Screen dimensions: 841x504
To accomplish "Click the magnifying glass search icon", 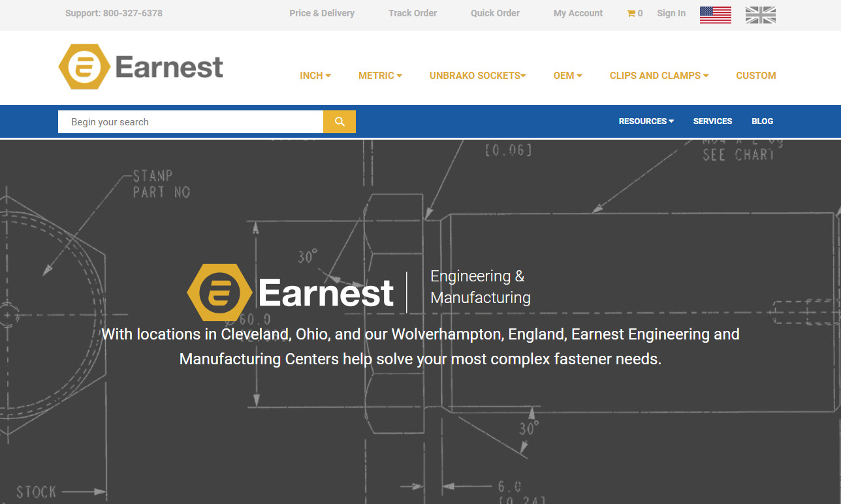I will (339, 121).
